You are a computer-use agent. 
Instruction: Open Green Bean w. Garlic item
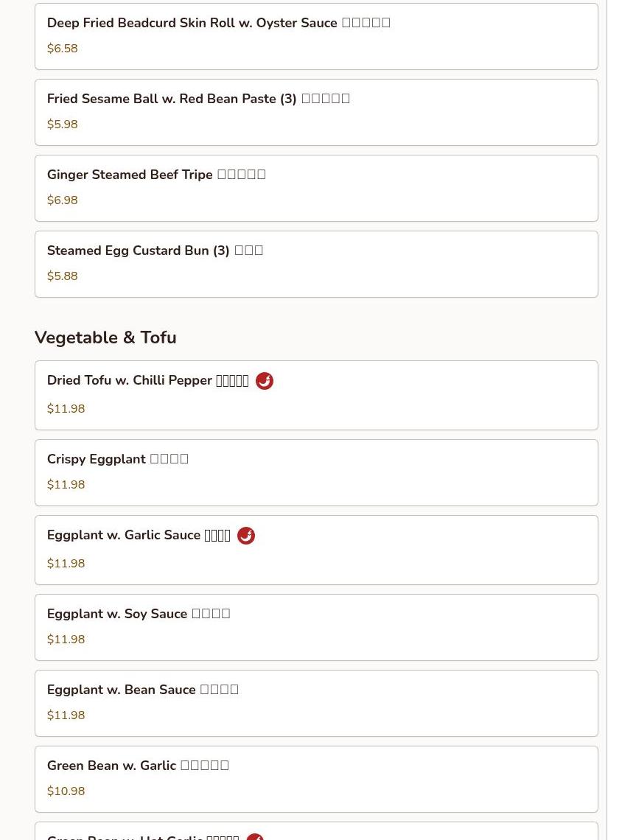point(316,780)
